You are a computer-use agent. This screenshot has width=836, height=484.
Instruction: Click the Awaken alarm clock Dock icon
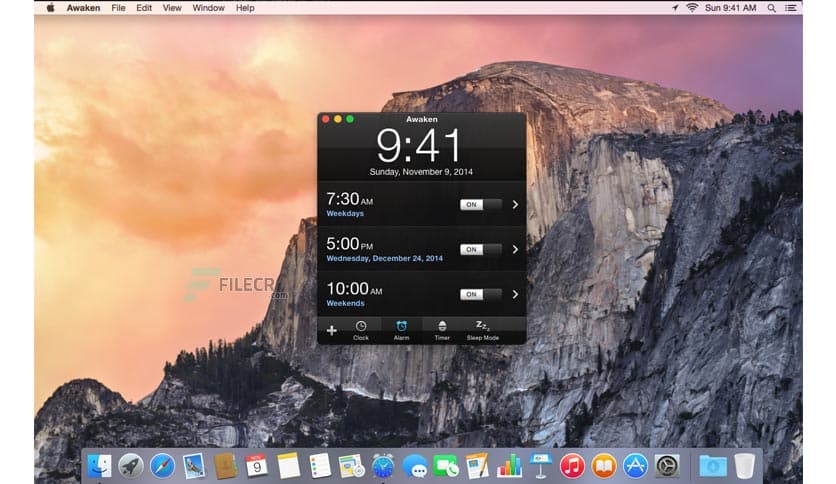tap(383, 466)
